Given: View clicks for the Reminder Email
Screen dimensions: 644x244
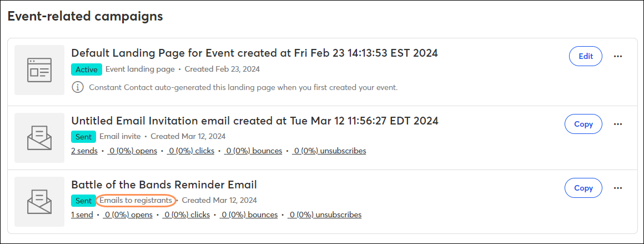Looking at the screenshot, I should tap(186, 215).
